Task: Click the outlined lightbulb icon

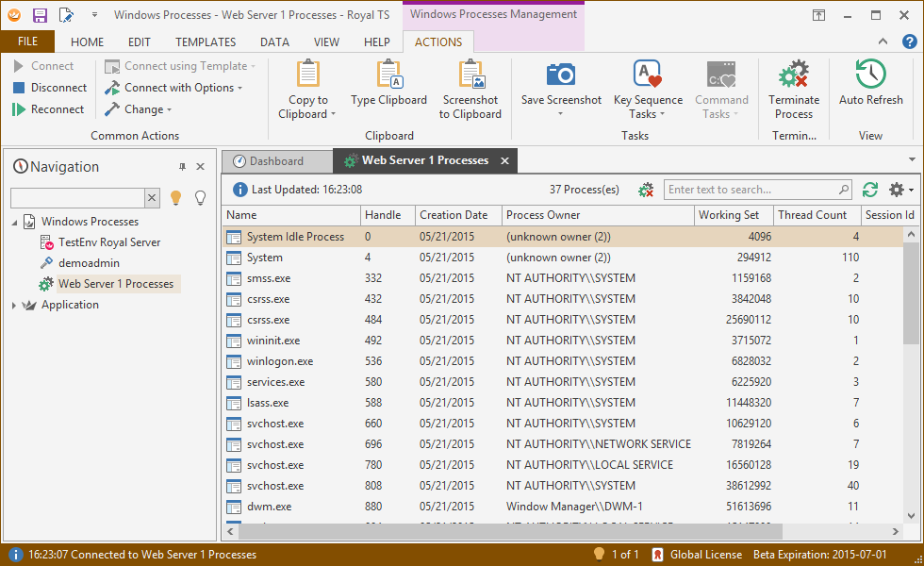Action: 200,198
